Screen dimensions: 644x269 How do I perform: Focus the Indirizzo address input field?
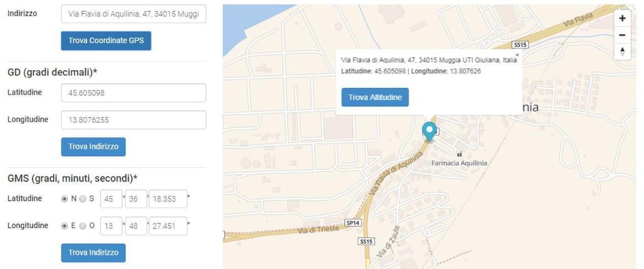(133, 14)
